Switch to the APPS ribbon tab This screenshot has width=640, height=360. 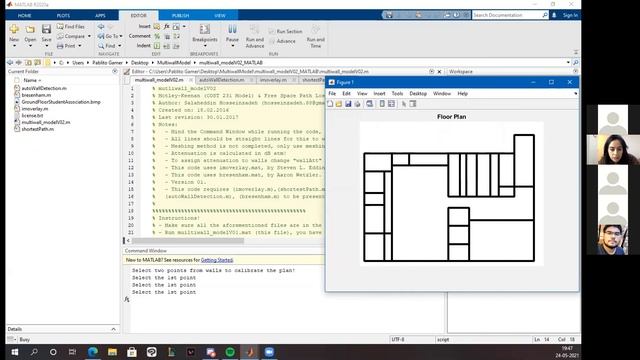pyautogui.click(x=100, y=16)
